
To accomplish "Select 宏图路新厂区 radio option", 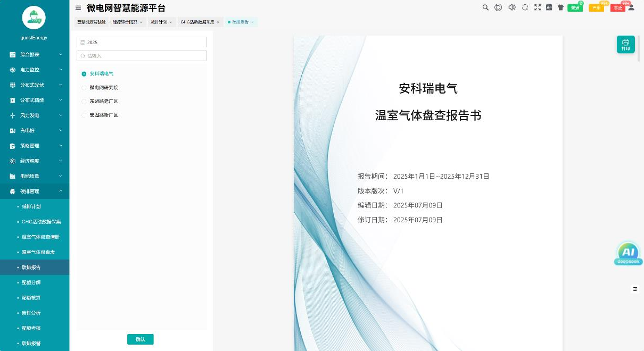I will [84, 115].
